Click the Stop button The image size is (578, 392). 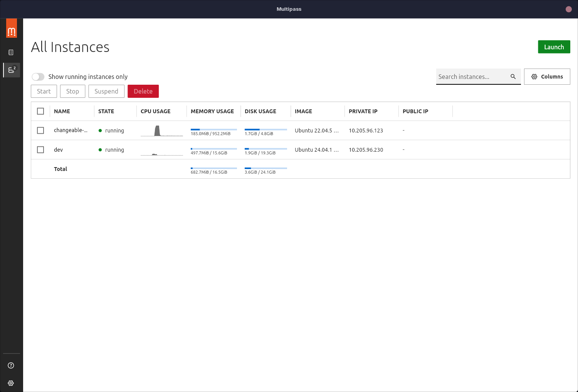[x=72, y=91]
